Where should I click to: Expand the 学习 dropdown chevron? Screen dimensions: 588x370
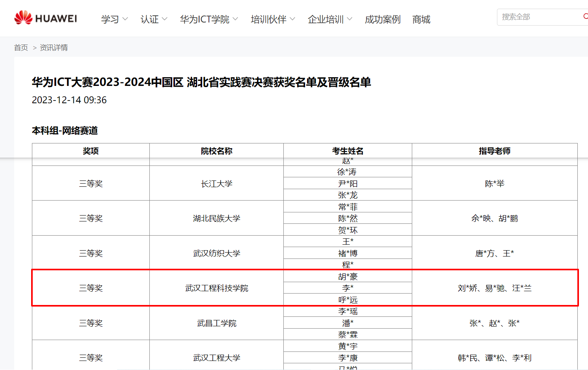point(125,19)
